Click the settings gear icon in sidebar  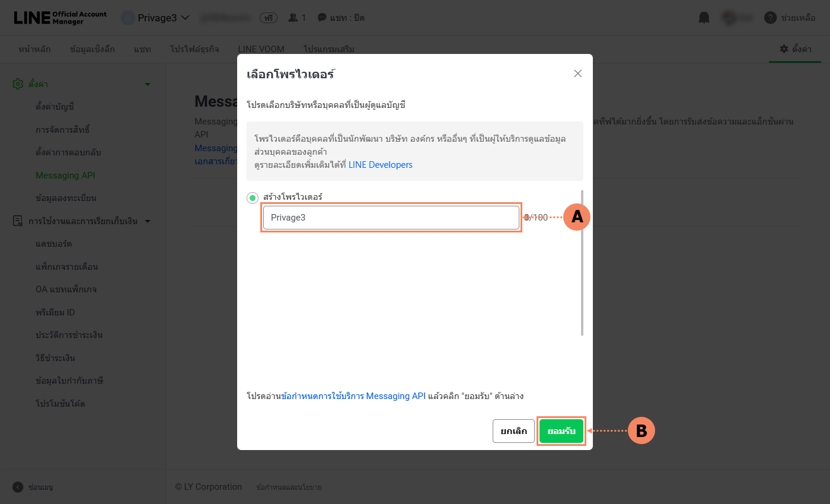pos(18,84)
